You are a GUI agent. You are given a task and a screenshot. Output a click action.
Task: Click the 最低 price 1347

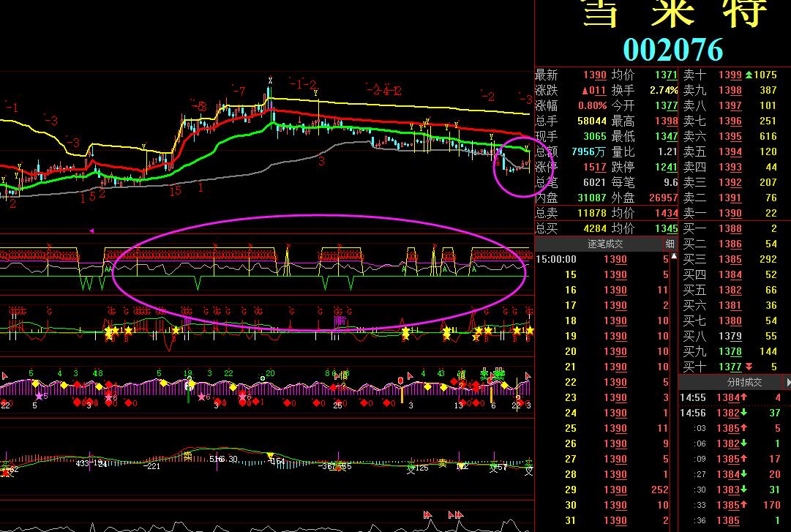(666, 136)
